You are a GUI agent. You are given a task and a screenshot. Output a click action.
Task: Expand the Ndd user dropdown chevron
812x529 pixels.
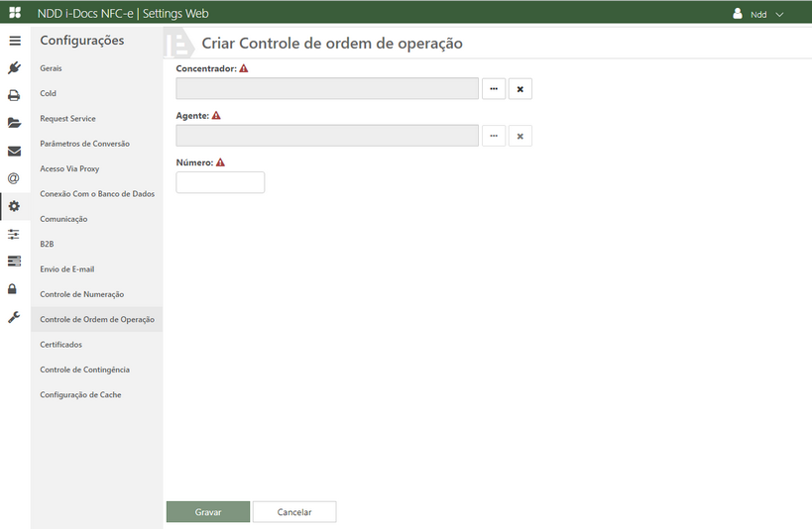point(779,15)
